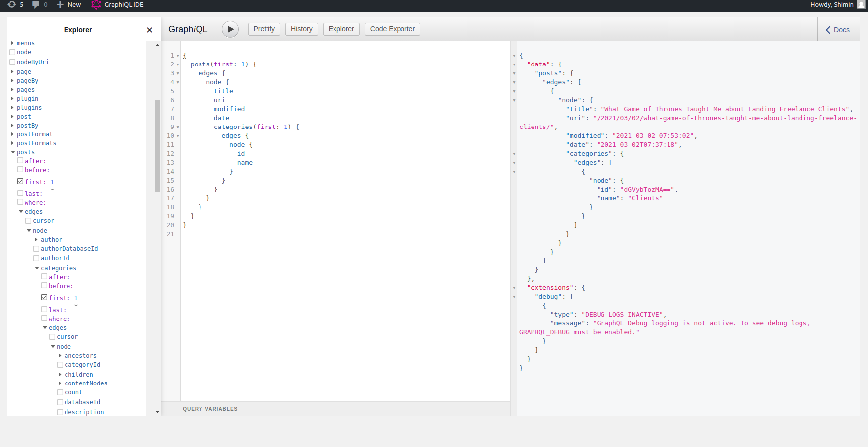Fold the "extensions" block in results
Image resolution: width=868 pixels, height=447 pixels.
(x=514, y=288)
